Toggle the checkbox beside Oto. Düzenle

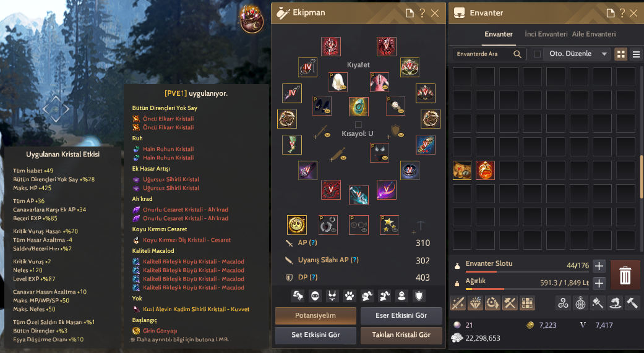(537, 54)
